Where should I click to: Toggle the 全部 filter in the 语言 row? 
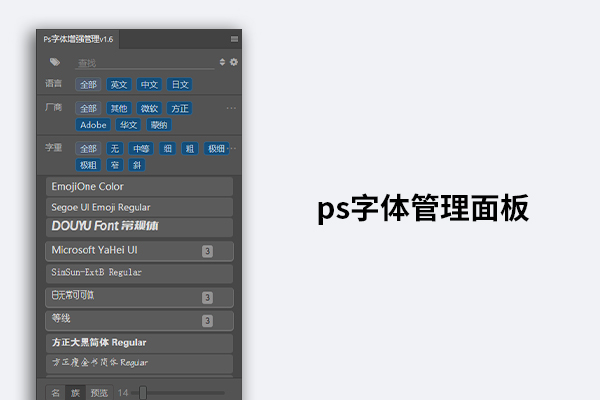coord(88,85)
